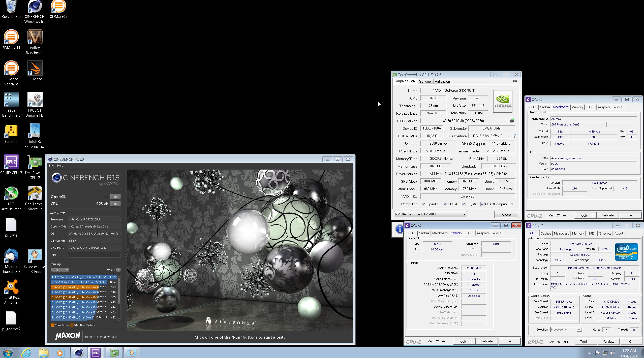Expand ranking Details arrow in Cinebench

point(118,270)
